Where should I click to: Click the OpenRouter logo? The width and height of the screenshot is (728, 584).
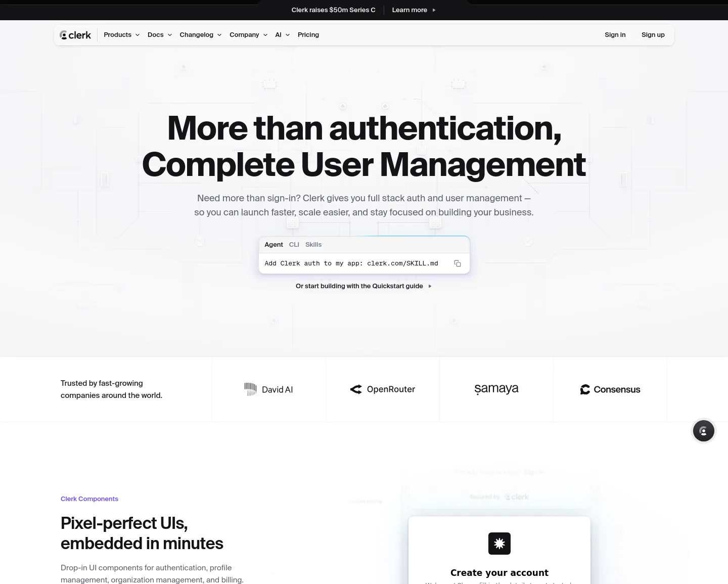pos(383,389)
